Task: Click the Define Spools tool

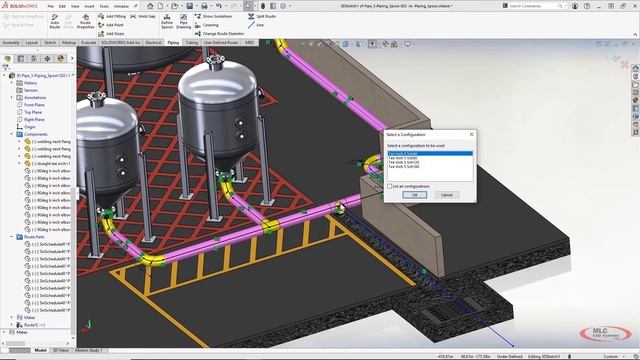Action: pyautogui.click(x=167, y=21)
